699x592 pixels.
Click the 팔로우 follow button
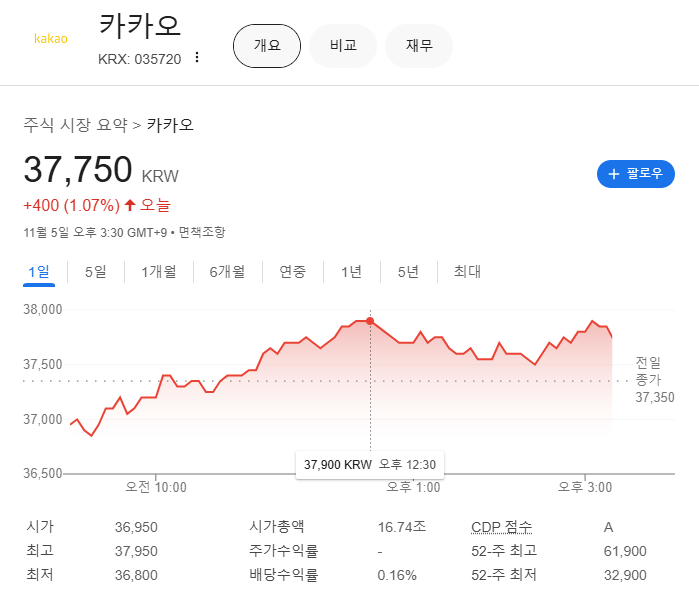pyautogui.click(x=635, y=174)
